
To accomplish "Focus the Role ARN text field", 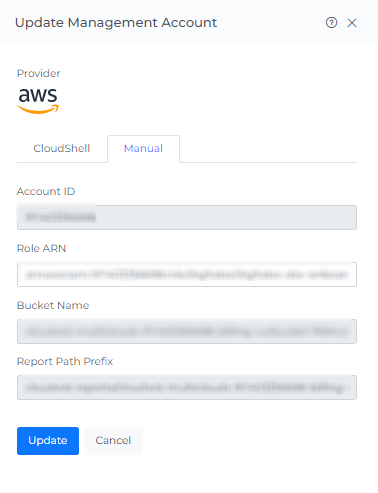I will [187, 274].
